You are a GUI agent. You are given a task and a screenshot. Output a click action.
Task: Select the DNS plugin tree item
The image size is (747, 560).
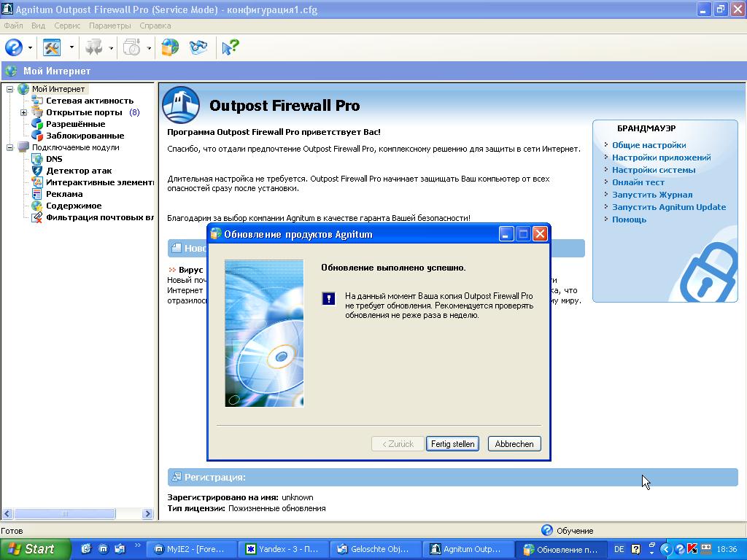click(54, 159)
